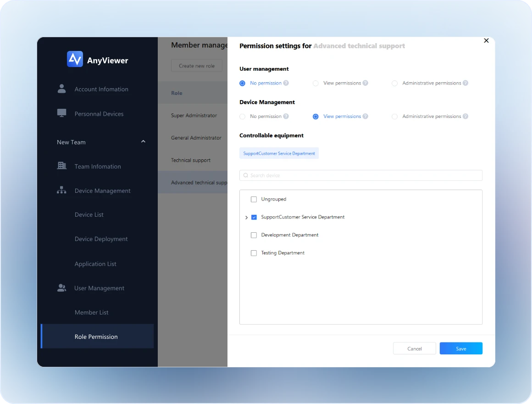
Task: Click the Team Information building icon
Action: [x=61, y=166]
